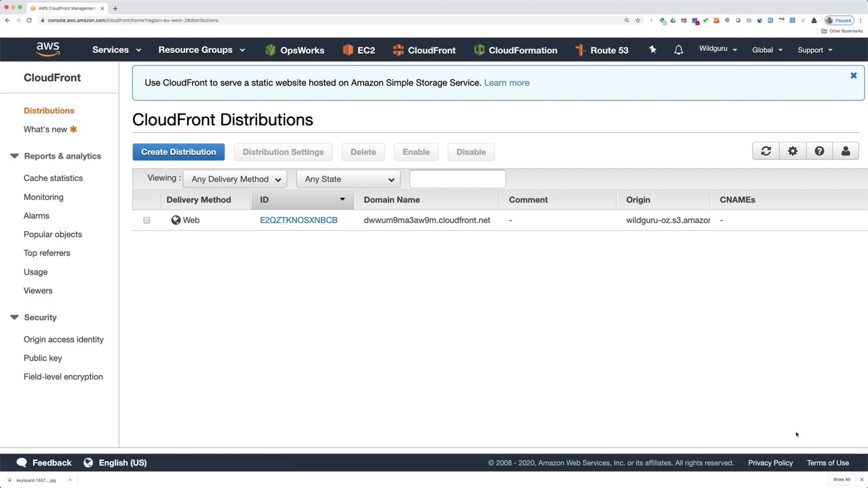Open the CloudFront service shortcut in navbar
868x488 pixels.
pos(424,50)
